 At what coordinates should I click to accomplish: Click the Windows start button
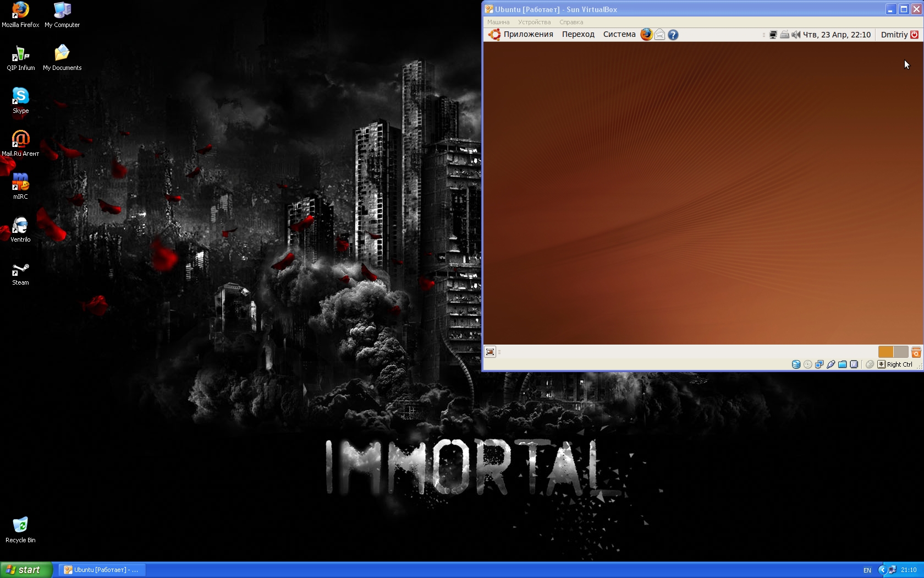[x=26, y=570]
